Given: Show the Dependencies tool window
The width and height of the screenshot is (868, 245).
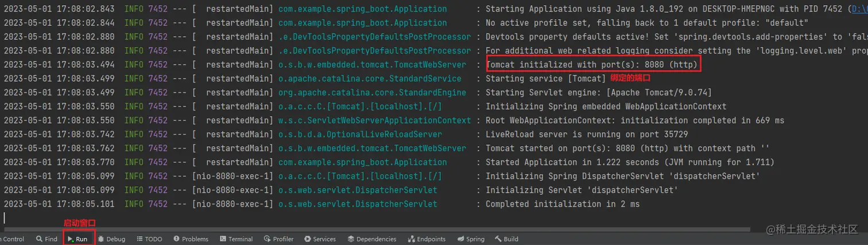Looking at the screenshot, I should point(371,239).
